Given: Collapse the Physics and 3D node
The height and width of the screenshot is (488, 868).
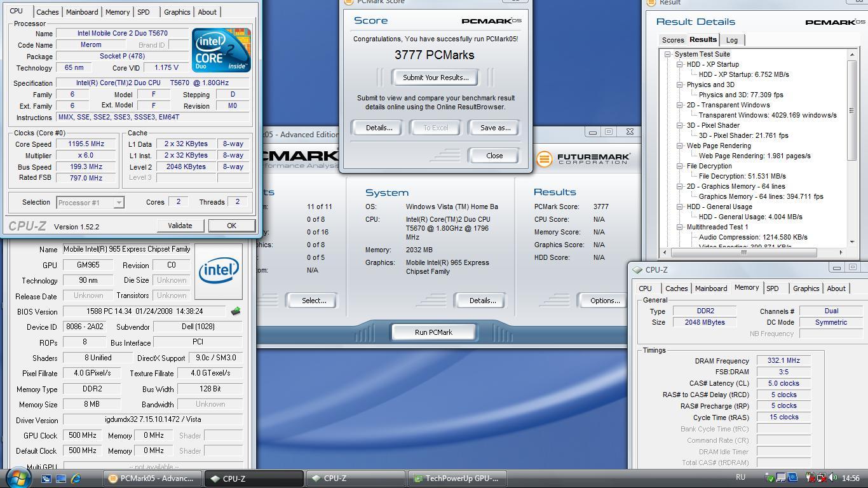Looking at the screenshot, I should 680,85.
